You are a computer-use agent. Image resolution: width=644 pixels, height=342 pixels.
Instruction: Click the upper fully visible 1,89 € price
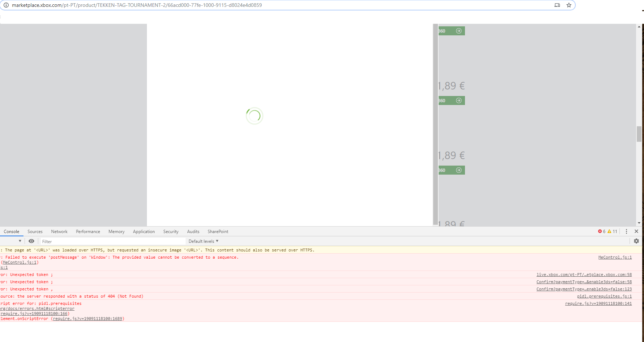pos(451,86)
